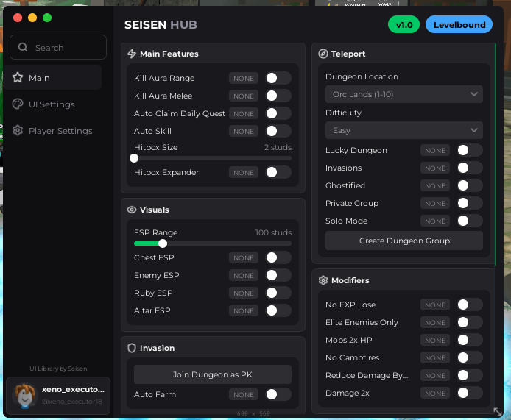Click the v1.0 version badge
This screenshot has width=511, height=420.
(x=403, y=24)
